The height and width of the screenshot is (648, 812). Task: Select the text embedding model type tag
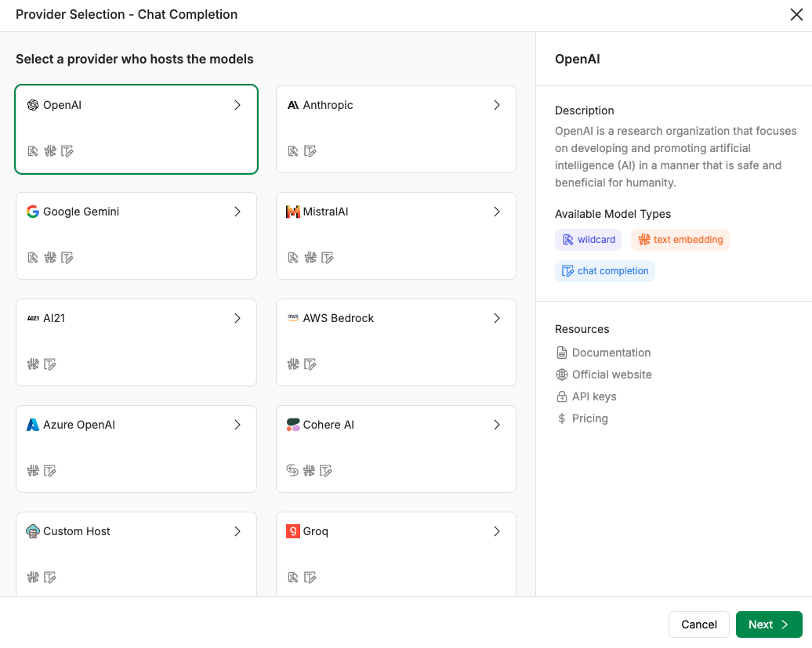point(680,240)
